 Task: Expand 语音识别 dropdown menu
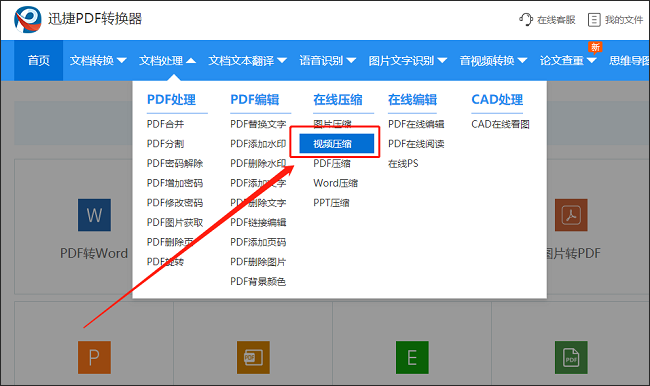[327, 61]
